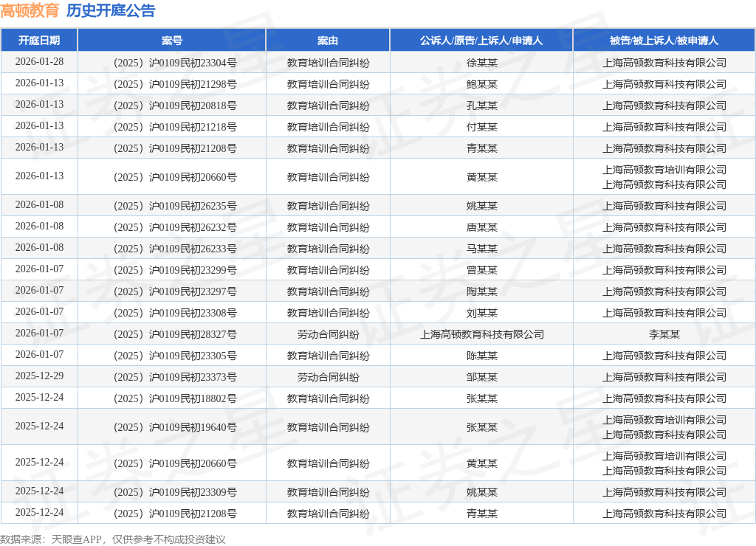Viewport: 756px width, 546px height.
Task: Select date cell 2025-12-29
Action: point(39,376)
